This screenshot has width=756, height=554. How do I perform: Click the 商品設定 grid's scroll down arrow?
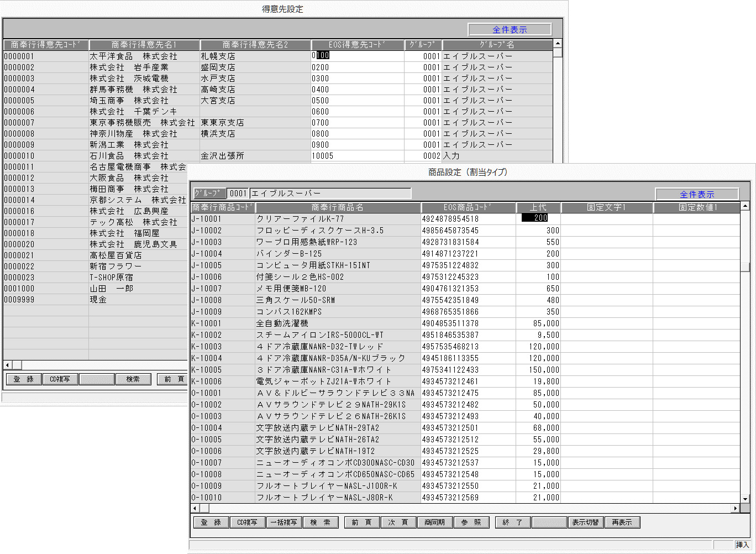[745, 499]
